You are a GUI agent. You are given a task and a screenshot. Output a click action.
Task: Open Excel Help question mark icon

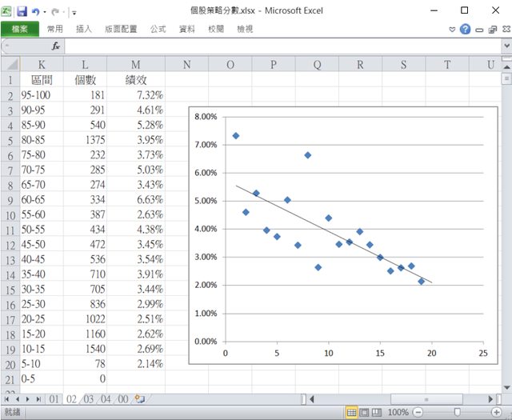[465, 29]
